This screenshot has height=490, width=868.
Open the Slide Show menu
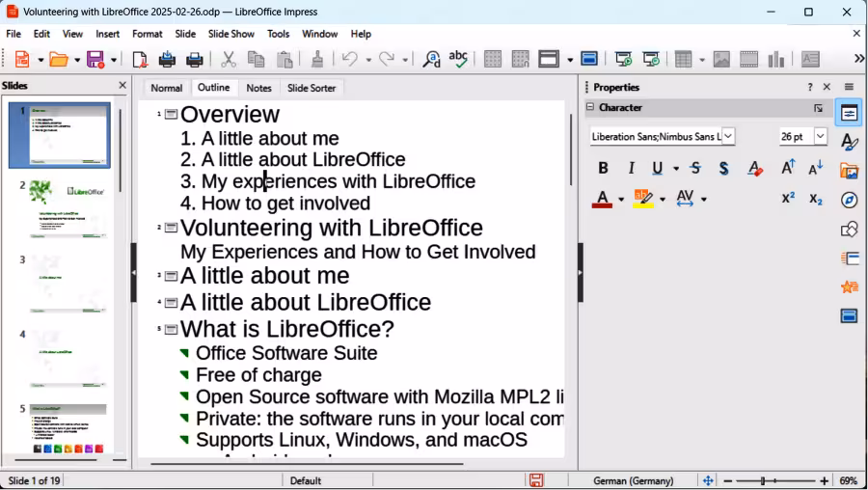(x=231, y=34)
